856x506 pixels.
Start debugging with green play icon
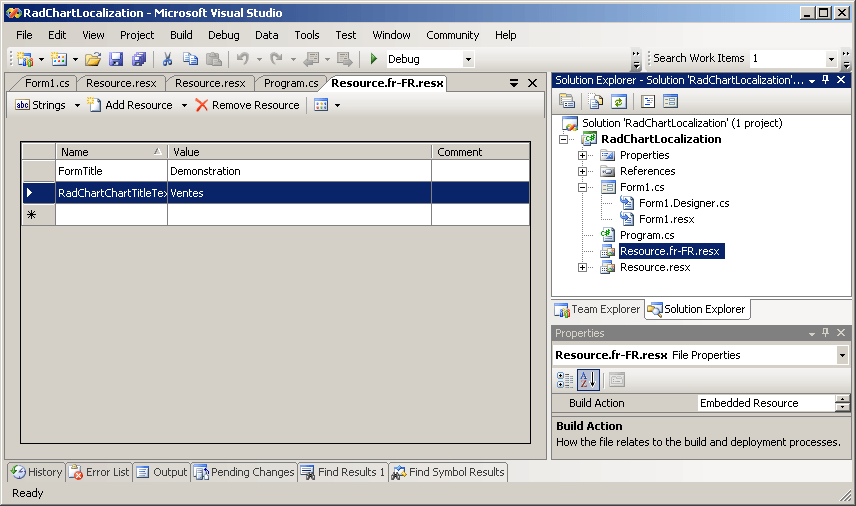374,59
